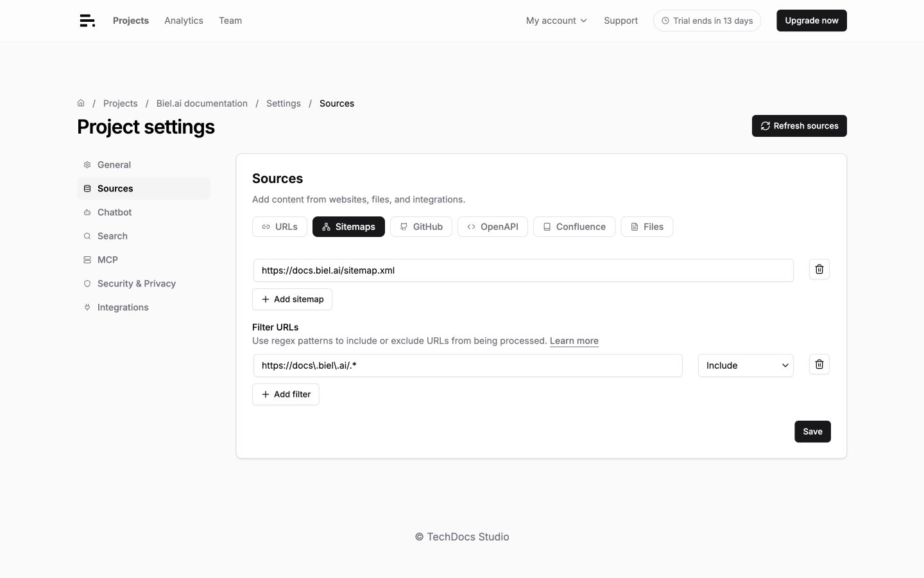Open Integrations settings in sidebar
The height and width of the screenshot is (578, 924).
tap(144, 307)
